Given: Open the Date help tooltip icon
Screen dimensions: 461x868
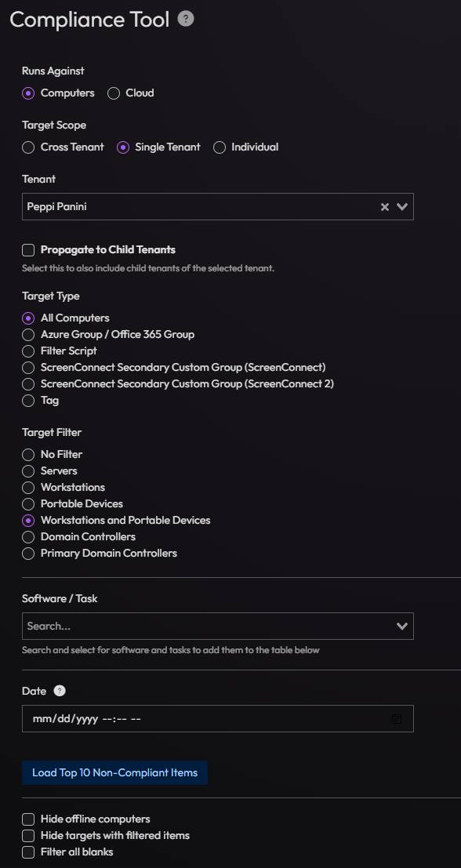Looking at the screenshot, I should (x=60, y=691).
